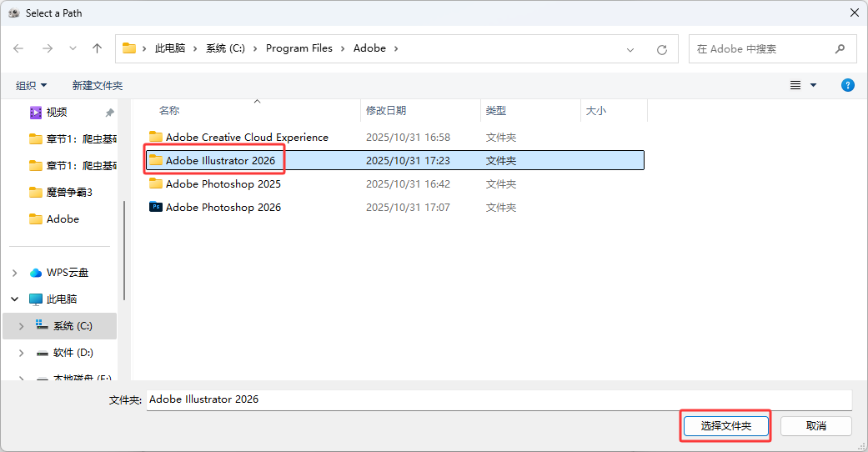
Task: Collapse the 此电脑 tree node
Action: click(x=15, y=299)
